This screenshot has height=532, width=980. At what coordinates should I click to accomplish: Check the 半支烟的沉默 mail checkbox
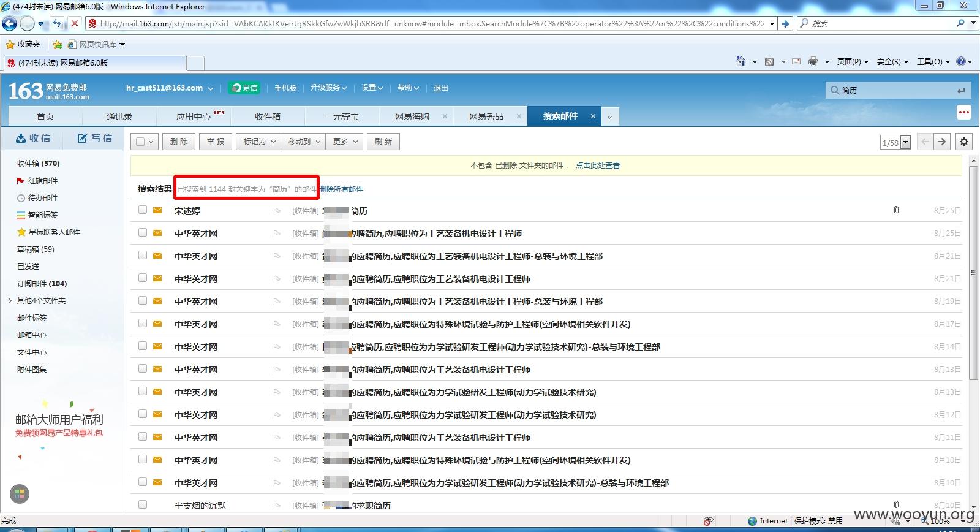pos(143,504)
